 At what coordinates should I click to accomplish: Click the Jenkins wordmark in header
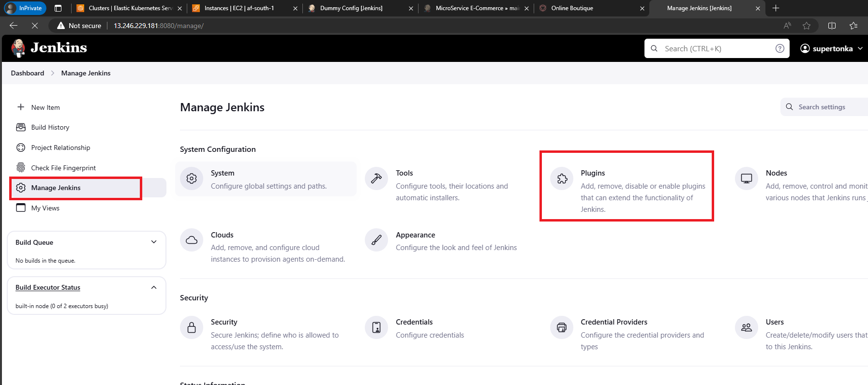59,48
